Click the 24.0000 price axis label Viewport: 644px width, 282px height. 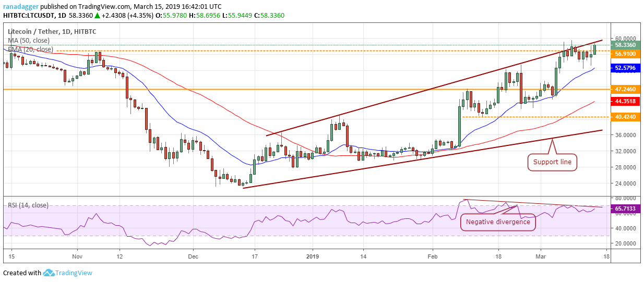tap(626, 183)
